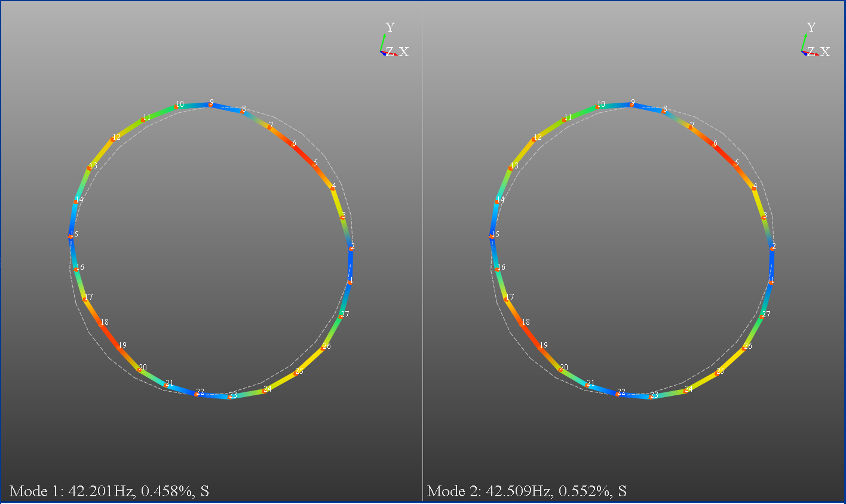Click node 9 in Mode 2 view
The height and width of the screenshot is (504, 846).
point(631,105)
